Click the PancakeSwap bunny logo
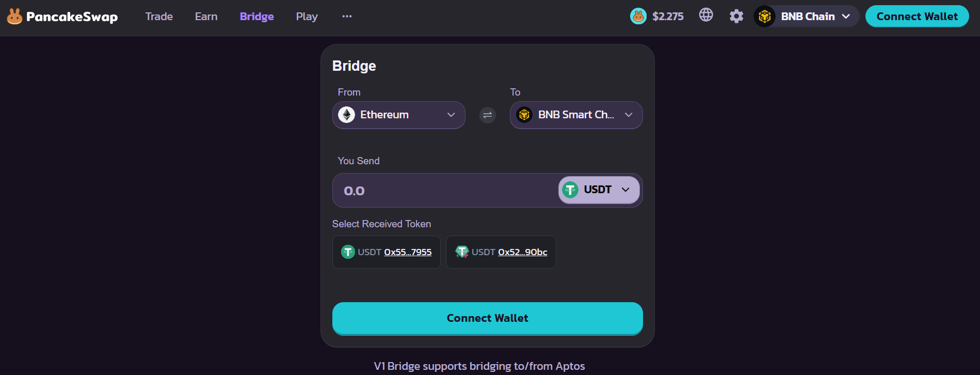This screenshot has width=980, height=375. 14,17
